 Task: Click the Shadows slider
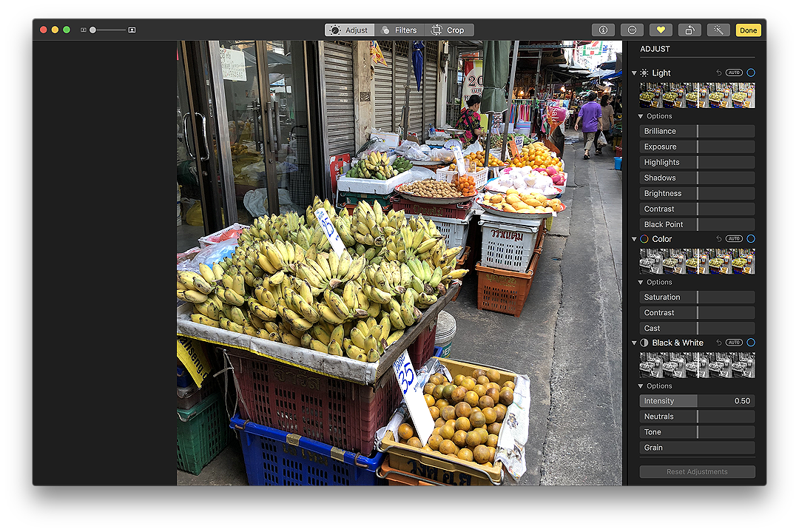click(697, 178)
